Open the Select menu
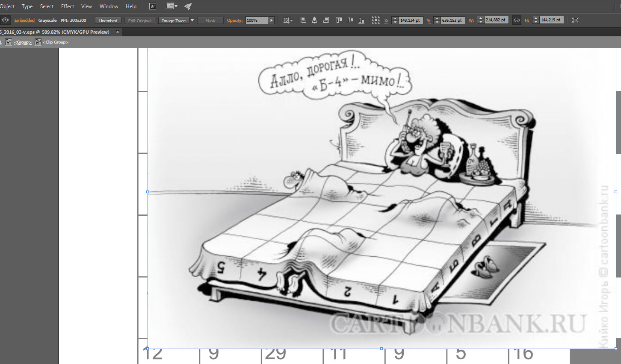The width and height of the screenshot is (621, 364). [47, 6]
